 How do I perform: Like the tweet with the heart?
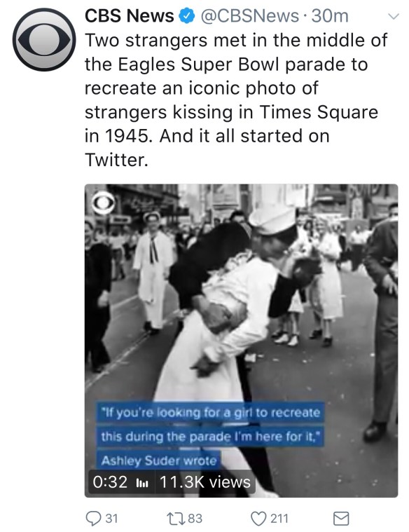coord(258,519)
